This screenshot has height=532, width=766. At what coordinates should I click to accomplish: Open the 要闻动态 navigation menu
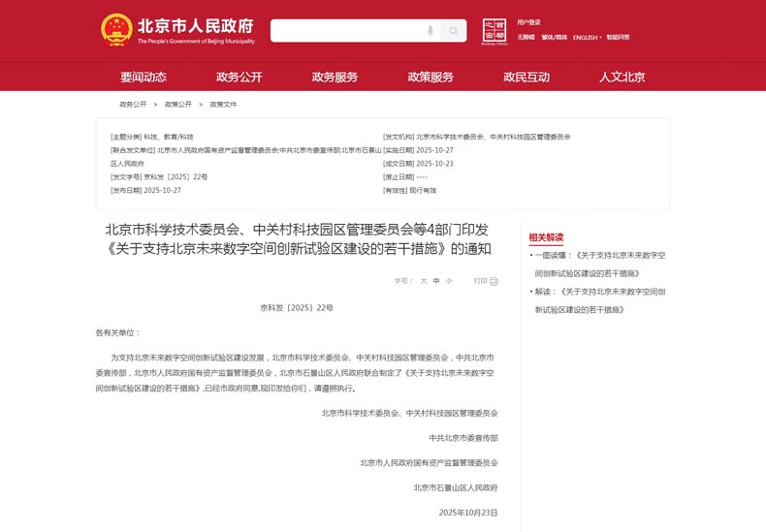click(144, 78)
